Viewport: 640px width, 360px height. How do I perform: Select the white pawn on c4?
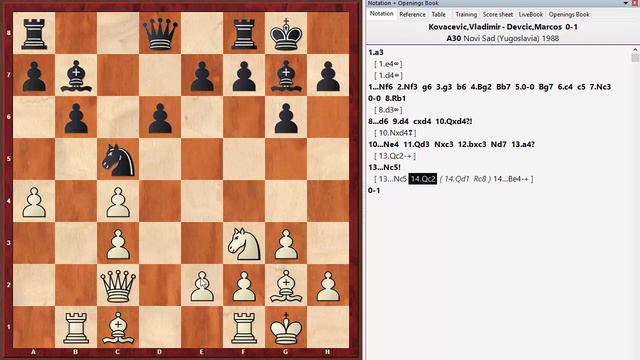(x=118, y=202)
